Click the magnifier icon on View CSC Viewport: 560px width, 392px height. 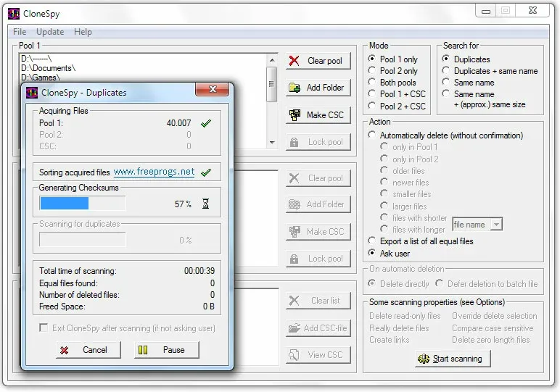coord(294,355)
